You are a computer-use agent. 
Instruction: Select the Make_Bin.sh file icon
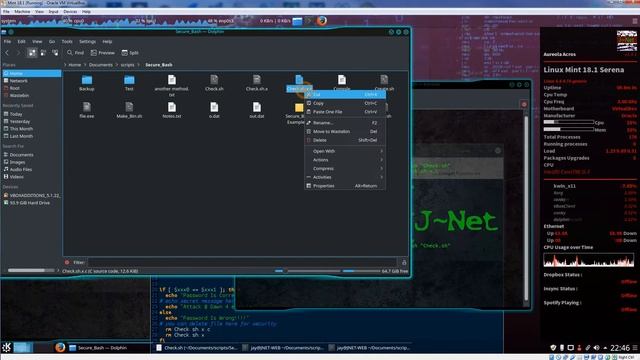click(x=129, y=107)
